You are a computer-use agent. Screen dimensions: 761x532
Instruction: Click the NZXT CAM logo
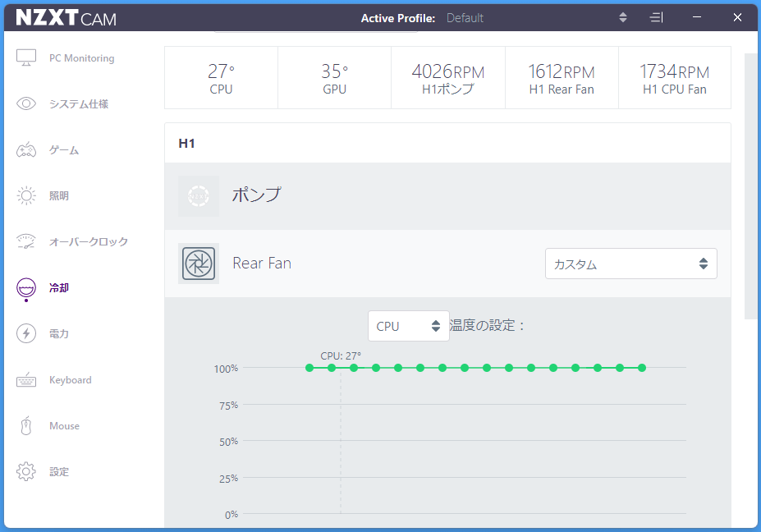point(66,17)
